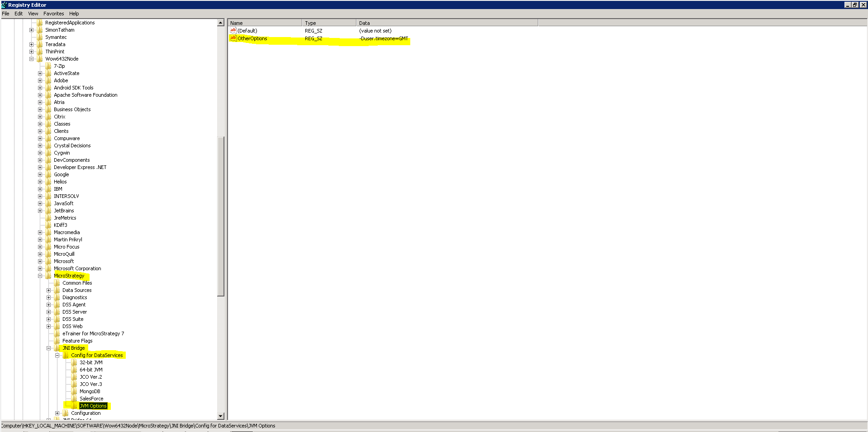Expand the Microsoft registry key
Viewport: 868px width, 432px height.
[40, 261]
